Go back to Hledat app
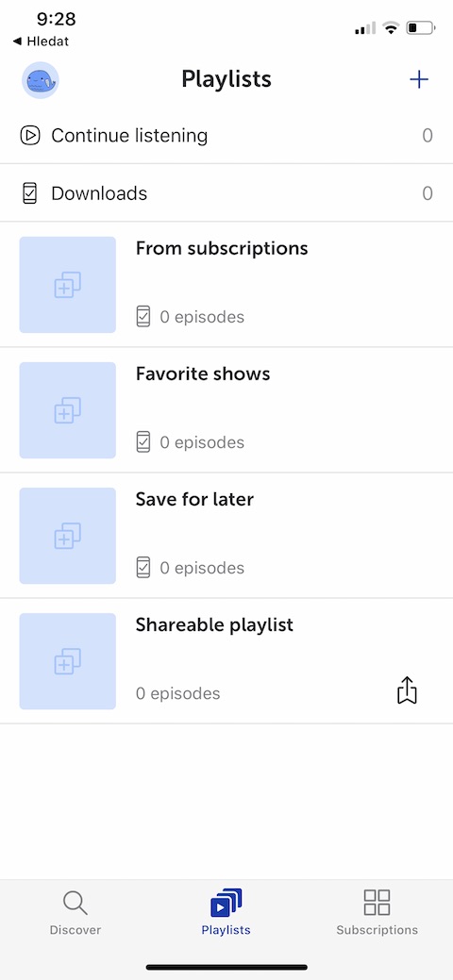This screenshot has width=453, height=980. pos(41,42)
